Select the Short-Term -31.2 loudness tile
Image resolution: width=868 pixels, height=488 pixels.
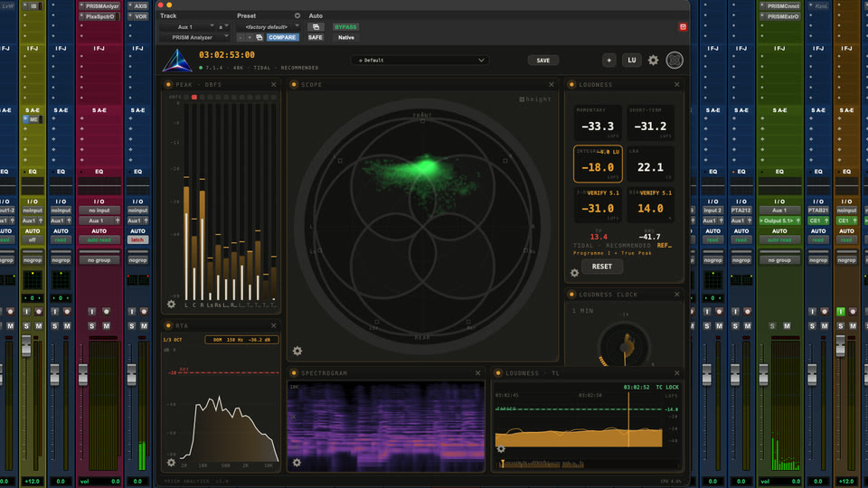650,122
